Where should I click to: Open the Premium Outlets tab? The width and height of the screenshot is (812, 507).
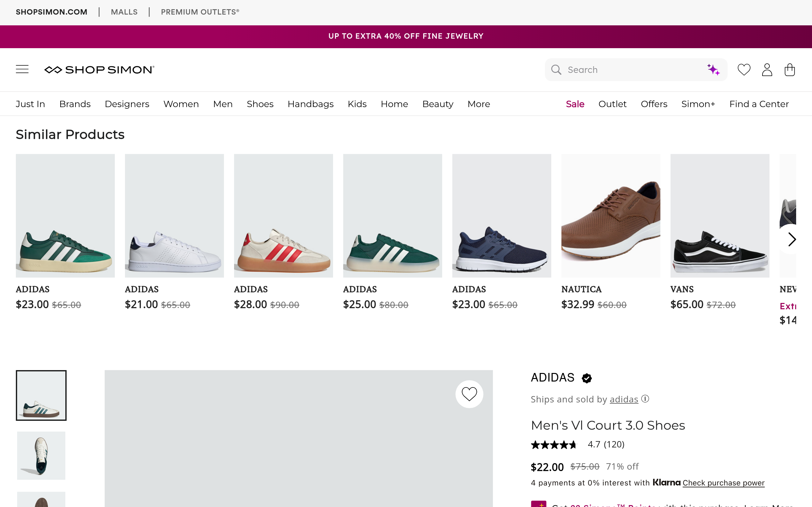click(x=200, y=12)
